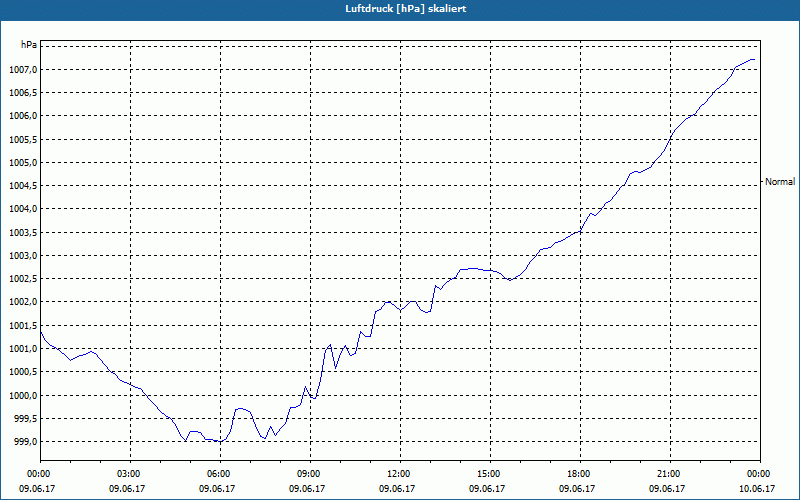
Task: Click the 03:00 time label
Action: tap(131, 474)
